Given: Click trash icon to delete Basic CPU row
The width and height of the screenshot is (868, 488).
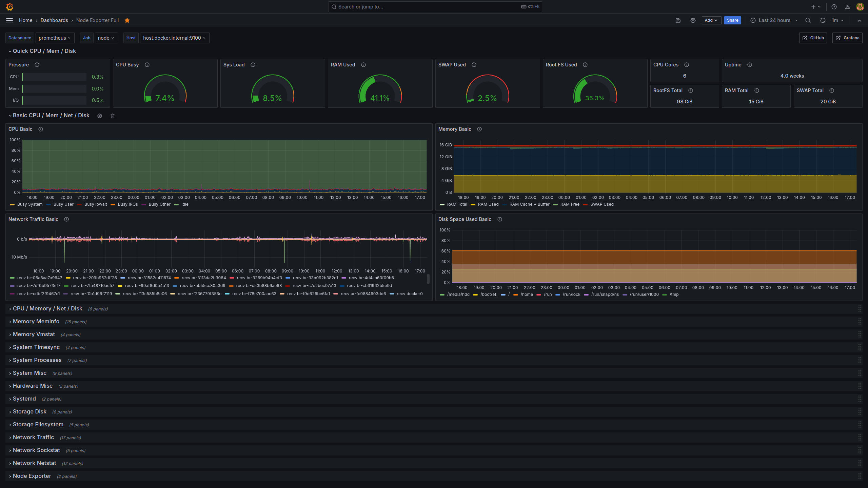Looking at the screenshot, I should 113,116.
